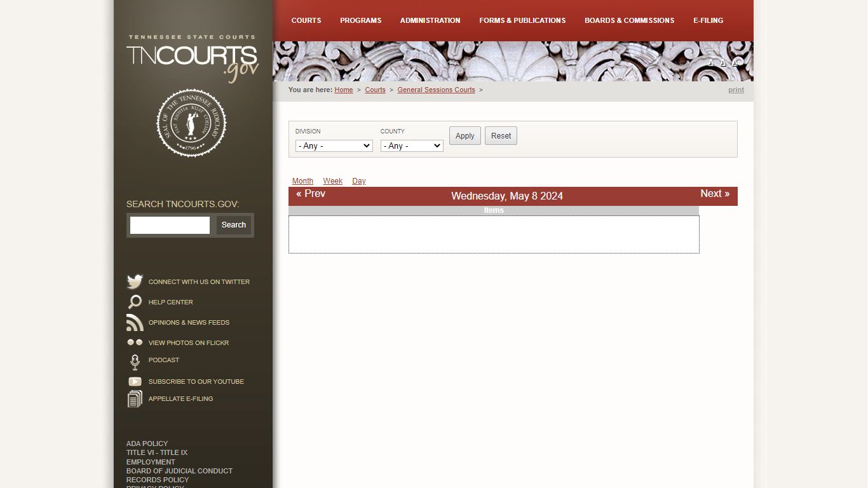The height and width of the screenshot is (488, 868).
Task: Open the Division dropdown
Action: tap(334, 146)
